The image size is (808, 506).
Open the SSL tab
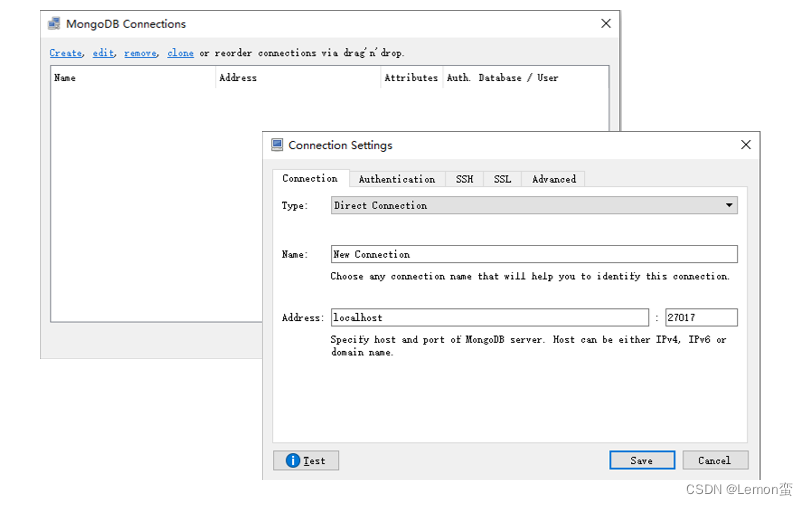click(x=502, y=179)
